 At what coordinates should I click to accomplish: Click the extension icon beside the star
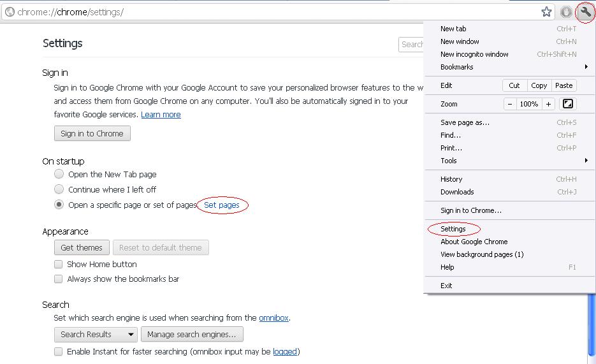click(x=566, y=12)
